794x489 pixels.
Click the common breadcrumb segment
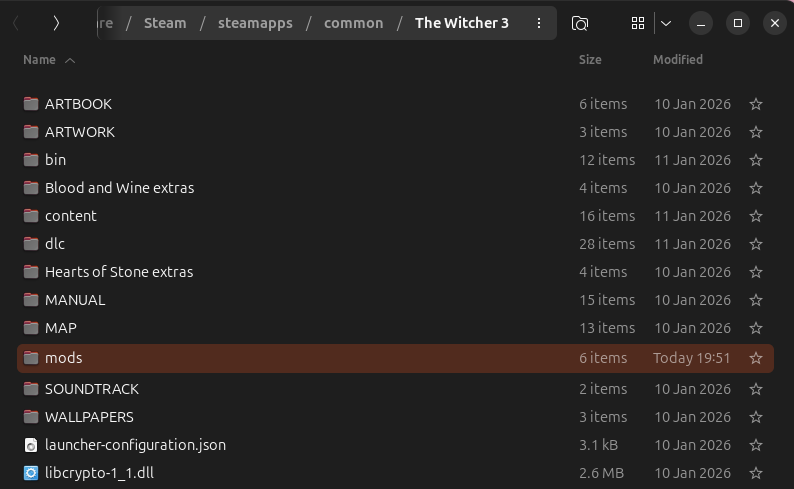pyautogui.click(x=353, y=23)
